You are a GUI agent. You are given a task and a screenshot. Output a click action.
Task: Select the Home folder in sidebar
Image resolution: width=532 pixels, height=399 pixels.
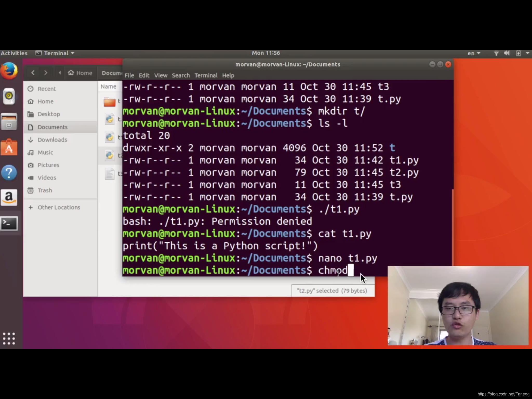coord(45,101)
